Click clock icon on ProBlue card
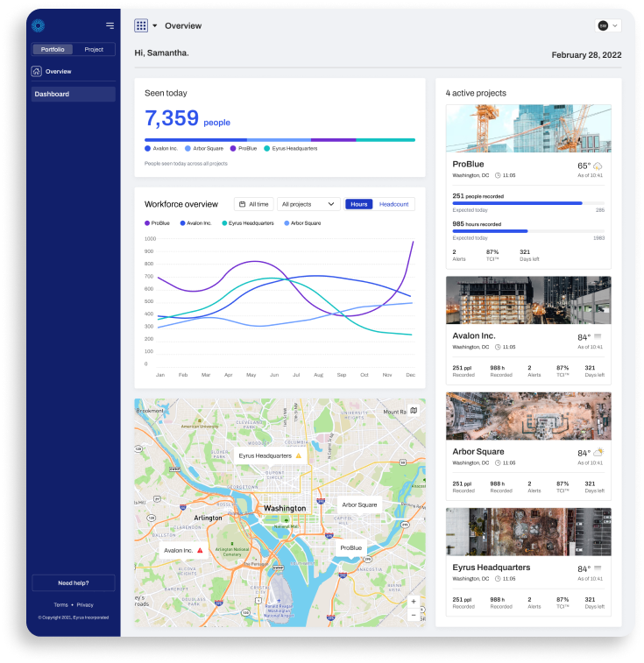Screen dimensions: 644x663 click(498, 175)
